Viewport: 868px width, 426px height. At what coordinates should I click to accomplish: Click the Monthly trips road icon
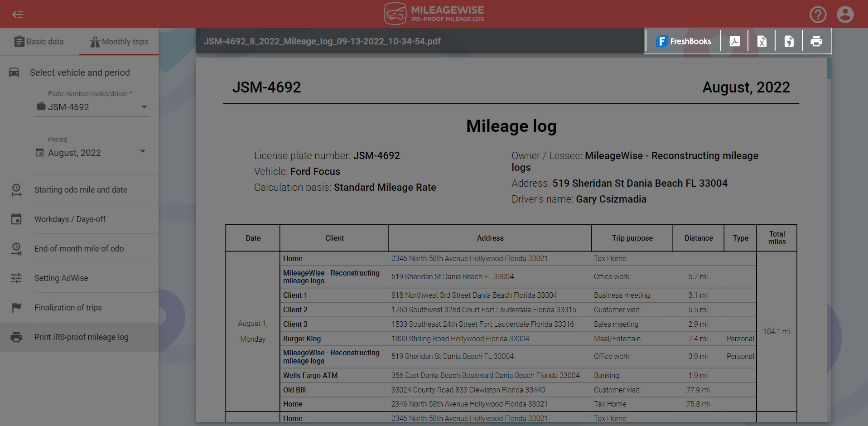pos(95,42)
